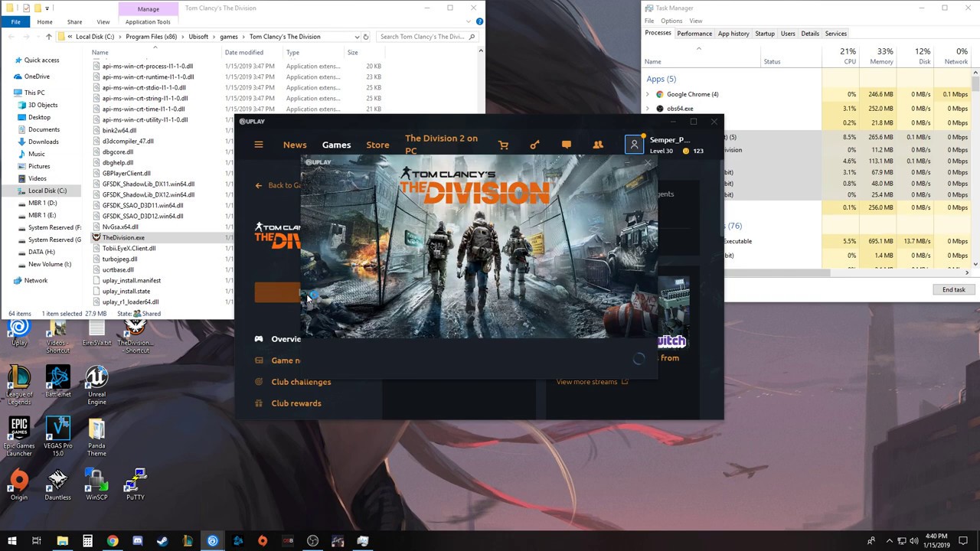Switch to Performance tab in Task Manager
Viewport: 980px width, 551px height.
tap(694, 34)
